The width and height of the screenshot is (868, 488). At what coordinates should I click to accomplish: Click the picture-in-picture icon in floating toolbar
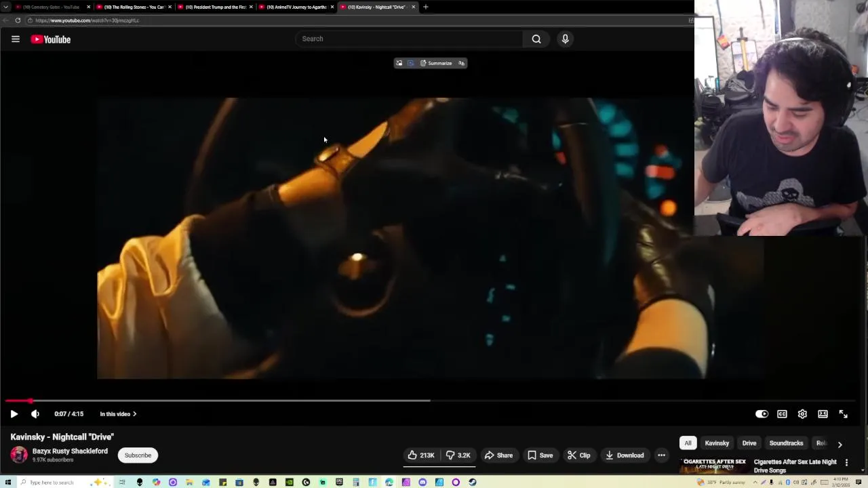tap(399, 63)
